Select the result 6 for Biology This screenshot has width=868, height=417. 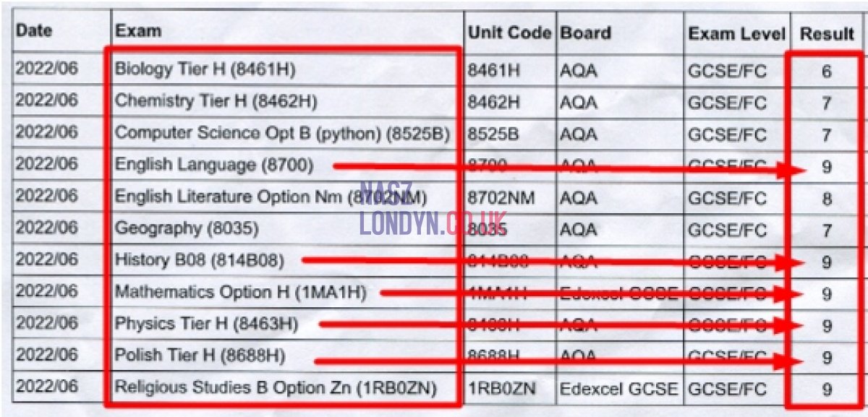click(826, 72)
